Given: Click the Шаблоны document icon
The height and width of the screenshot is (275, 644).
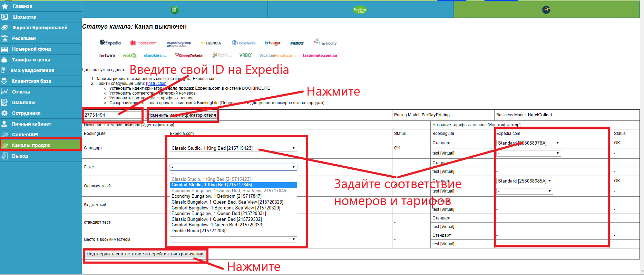Looking at the screenshot, I should tap(5, 102).
